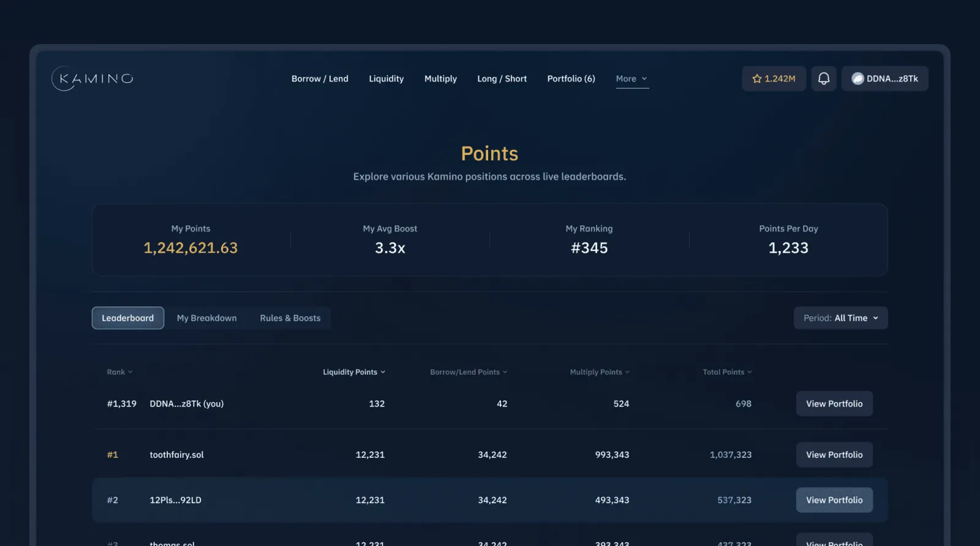Switch to My Breakdown tab
This screenshot has height=546, width=980.
click(206, 318)
